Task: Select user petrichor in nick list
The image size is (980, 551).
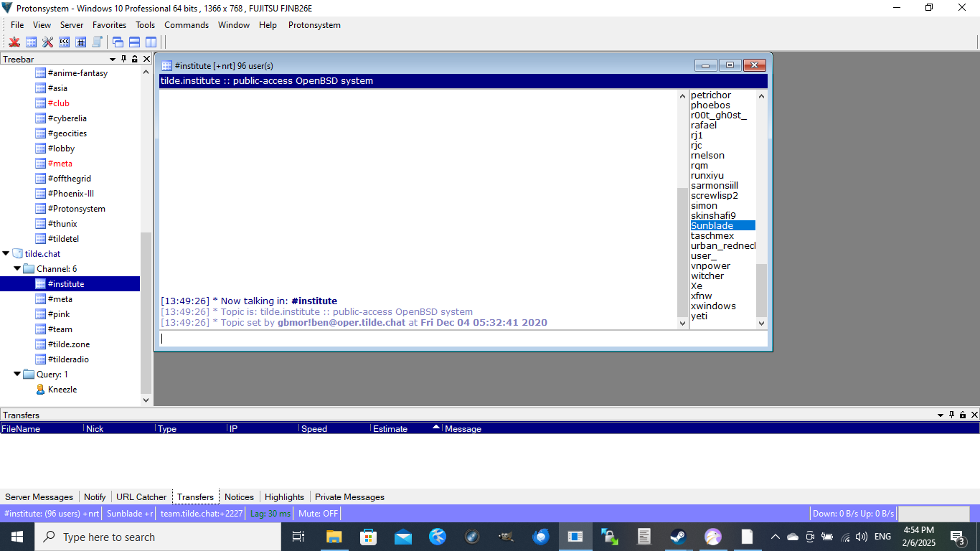Action: [711, 95]
